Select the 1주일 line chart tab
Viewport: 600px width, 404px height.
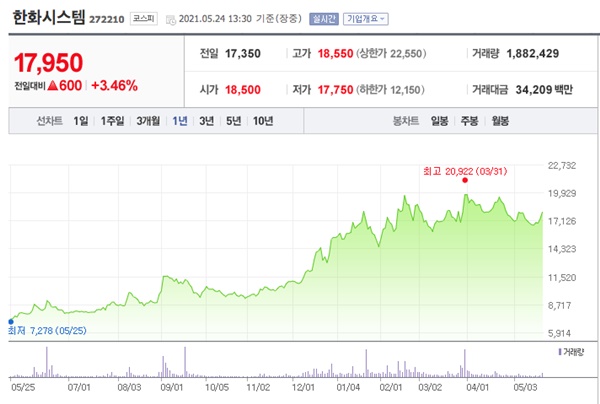tap(112, 121)
